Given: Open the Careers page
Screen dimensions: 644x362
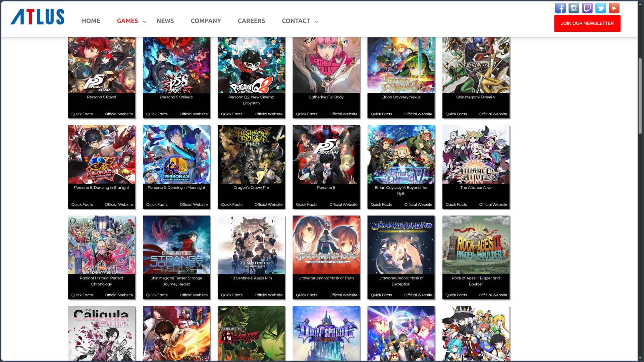Looking at the screenshot, I should coord(251,21).
